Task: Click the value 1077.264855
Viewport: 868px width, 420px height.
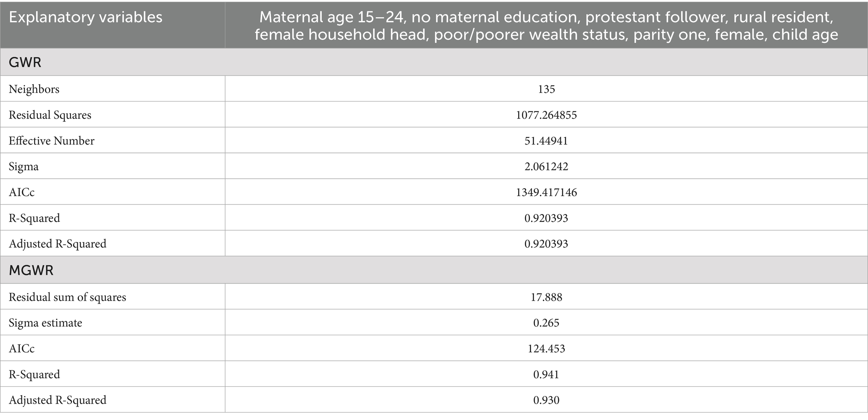Action: 546,115
